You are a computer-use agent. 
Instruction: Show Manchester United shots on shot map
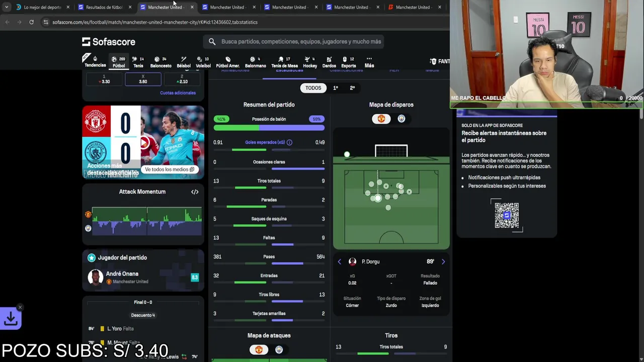tap(381, 119)
